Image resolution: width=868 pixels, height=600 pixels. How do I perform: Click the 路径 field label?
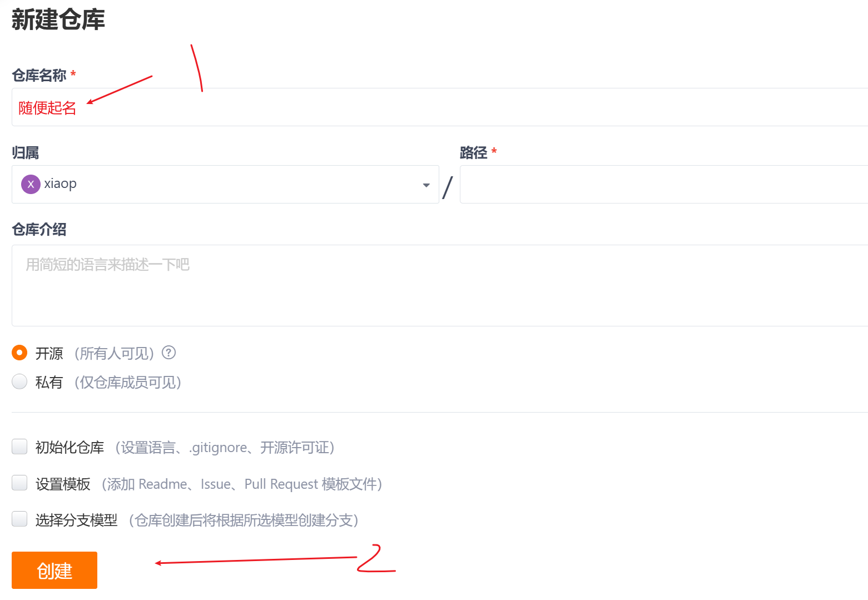tap(473, 152)
